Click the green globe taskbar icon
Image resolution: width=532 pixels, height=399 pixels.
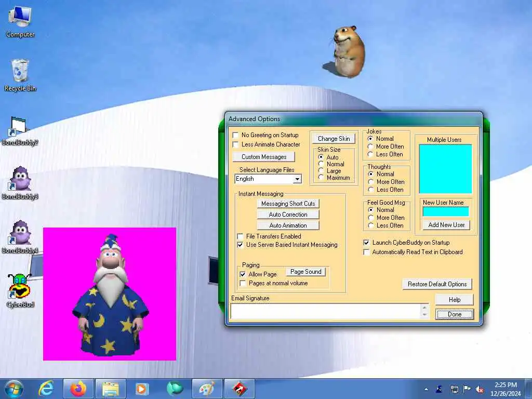click(175, 389)
